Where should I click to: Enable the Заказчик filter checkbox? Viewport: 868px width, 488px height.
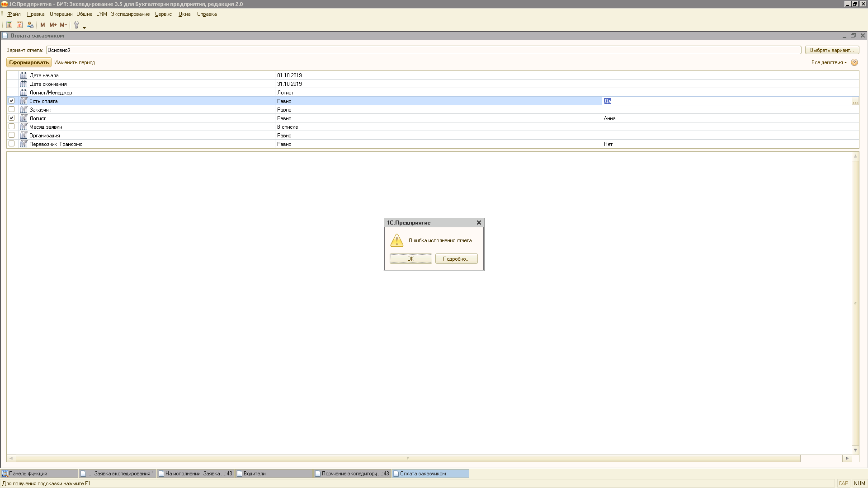[12, 109]
